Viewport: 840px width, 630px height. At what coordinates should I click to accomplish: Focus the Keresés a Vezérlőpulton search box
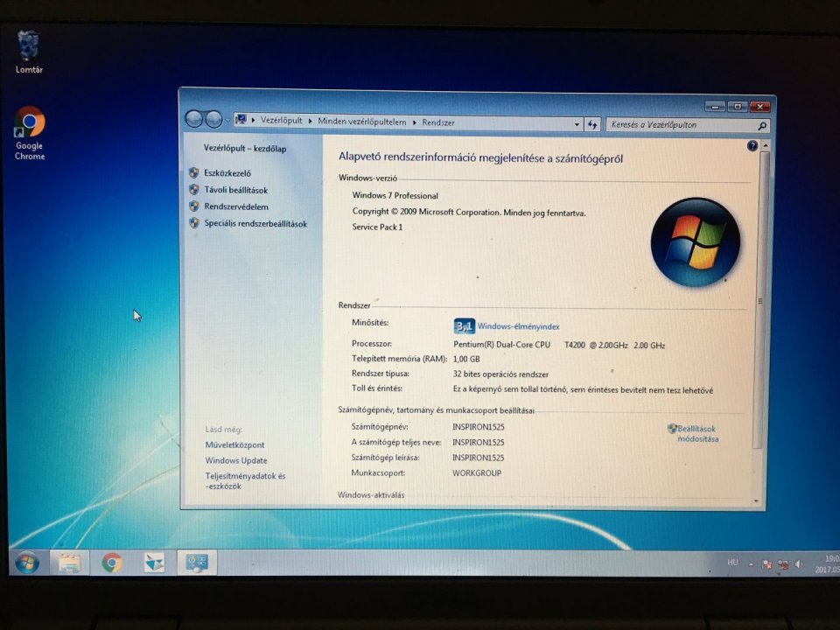(688, 125)
